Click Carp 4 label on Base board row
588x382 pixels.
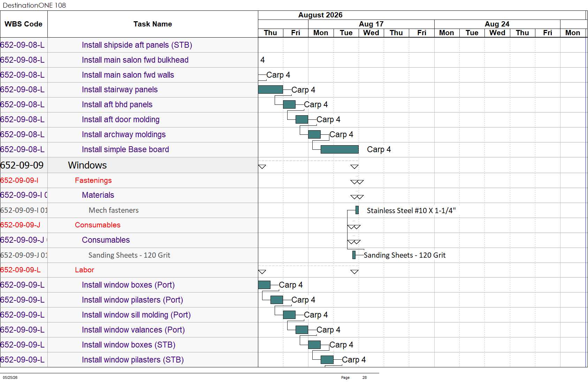tap(379, 149)
